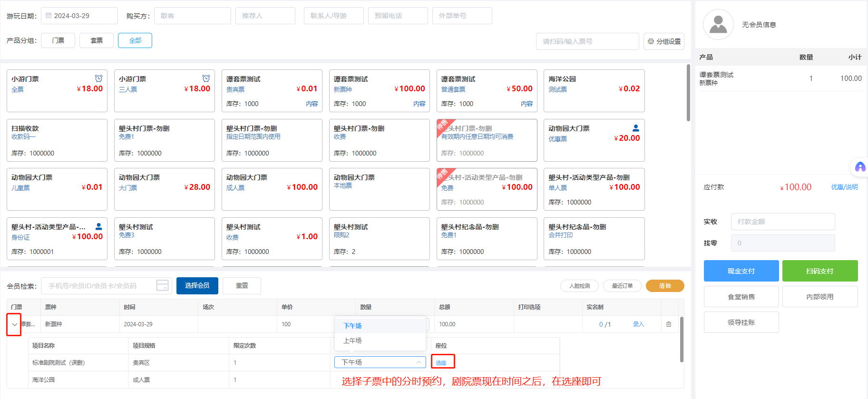Screen dimensions: 868x399
Task: Open the 下午场 session dropdown
Action: 380,362
